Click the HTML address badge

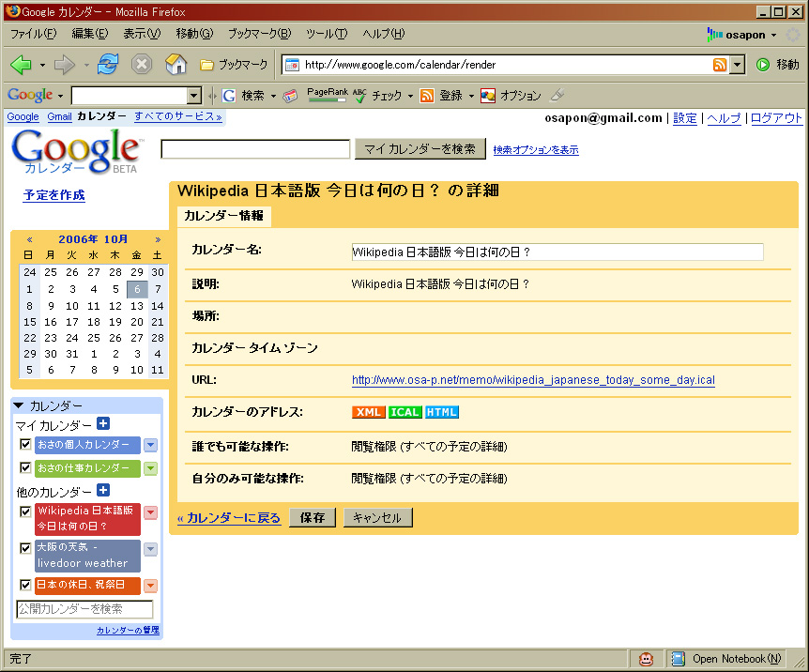click(x=442, y=412)
